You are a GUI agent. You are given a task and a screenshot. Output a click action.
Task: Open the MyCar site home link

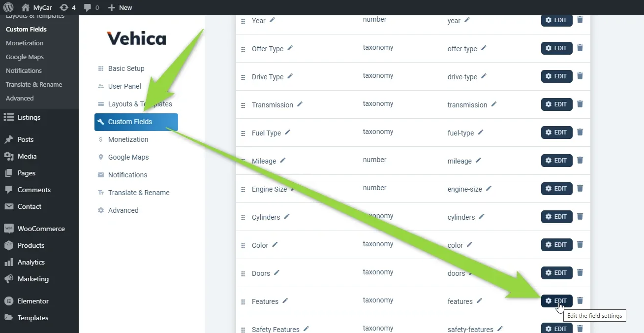37,7
